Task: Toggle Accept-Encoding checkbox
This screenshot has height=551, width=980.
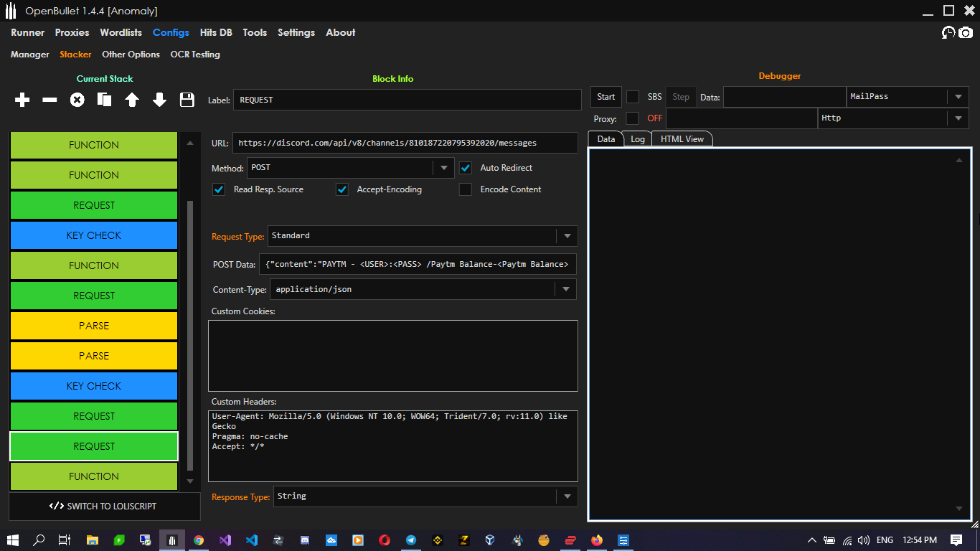Action: tap(343, 189)
